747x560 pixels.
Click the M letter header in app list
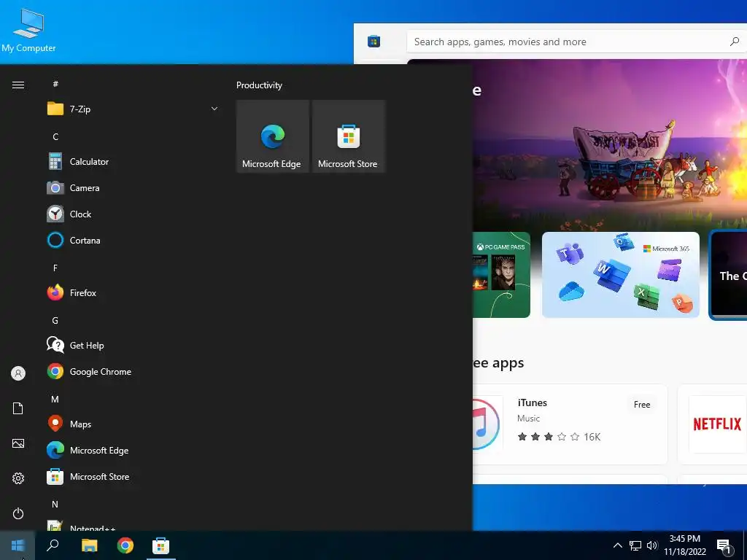coord(55,399)
